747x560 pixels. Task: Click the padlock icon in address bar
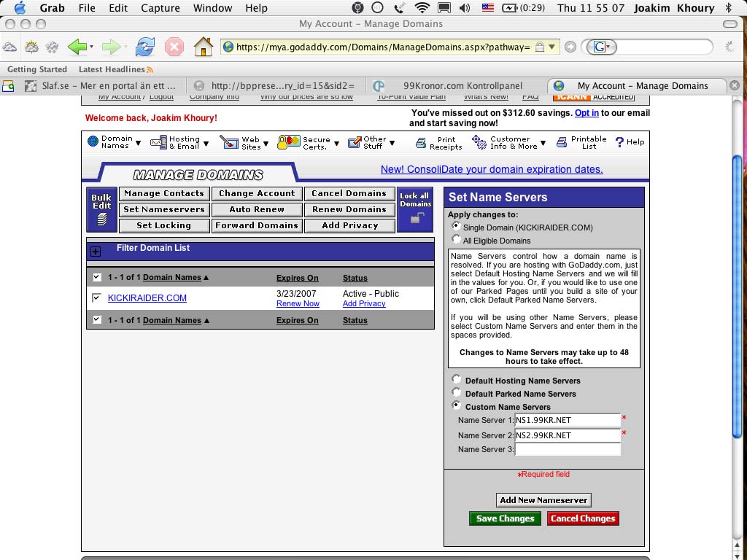(539, 47)
